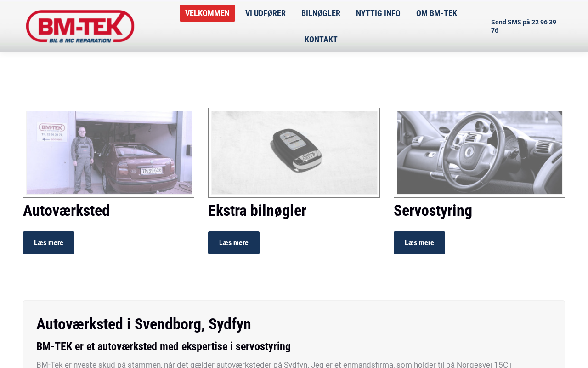Click the Servostyring heading
Viewport: 588px width, 368px height.
pos(433,211)
